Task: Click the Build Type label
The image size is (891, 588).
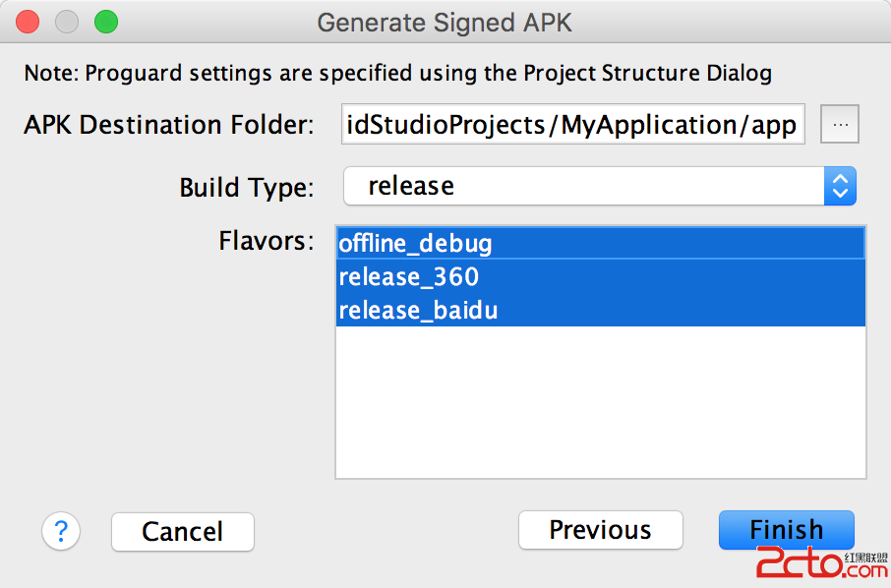Action: pyautogui.click(x=246, y=187)
